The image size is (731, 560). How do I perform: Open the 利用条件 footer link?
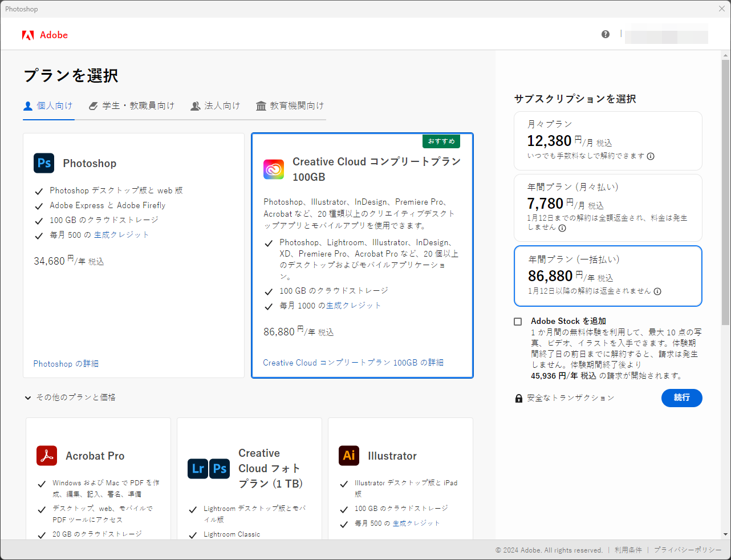pos(628,550)
